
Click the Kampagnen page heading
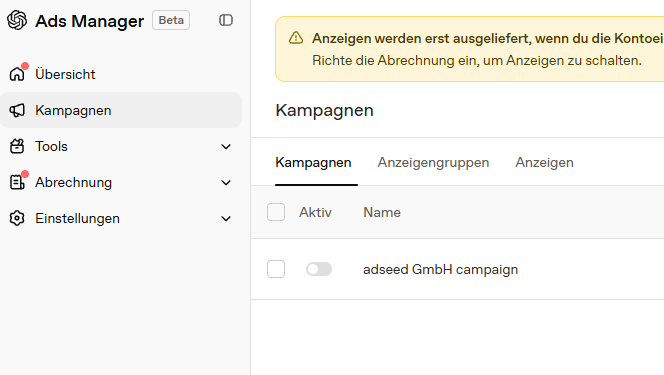(x=324, y=110)
